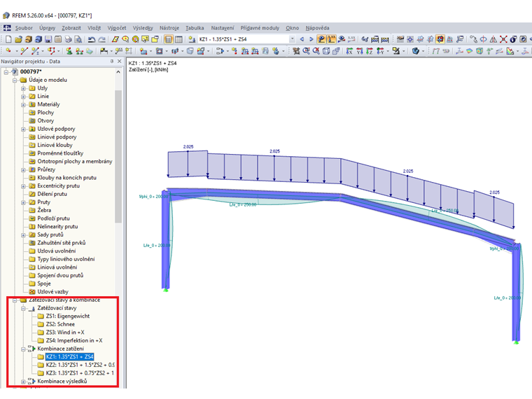Expand the Průřezy tree node
Viewport: 532px width, 399px height.
(x=23, y=169)
